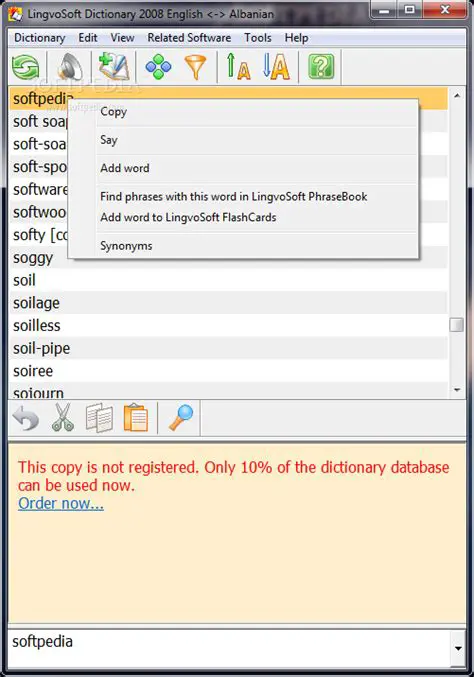Open the green question mark help icon

click(321, 66)
